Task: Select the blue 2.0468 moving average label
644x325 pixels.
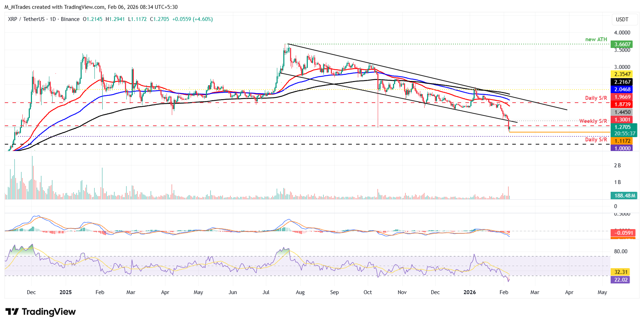Action: pyautogui.click(x=622, y=90)
